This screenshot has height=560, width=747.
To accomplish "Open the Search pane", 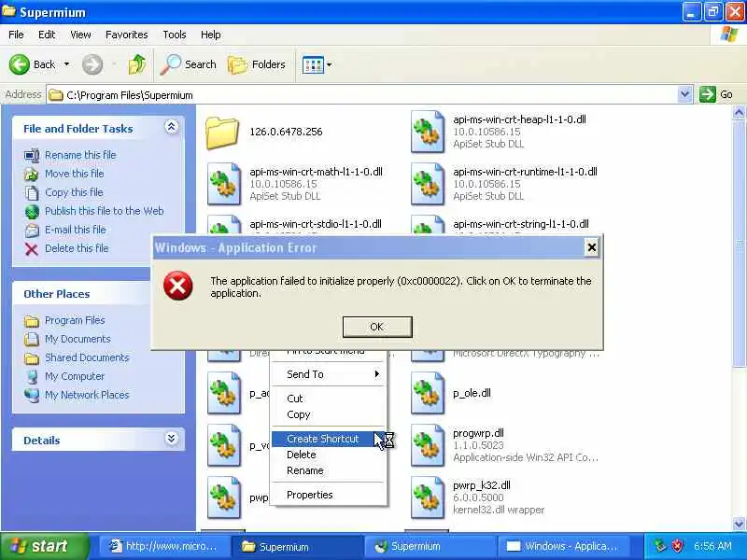I will 189,64.
